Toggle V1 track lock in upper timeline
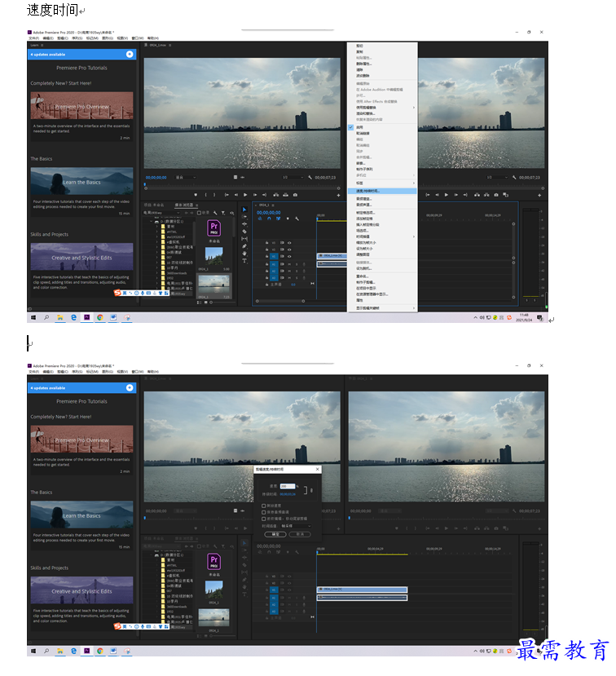The width and height of the screenshot is (616, 676). (266, 257)
